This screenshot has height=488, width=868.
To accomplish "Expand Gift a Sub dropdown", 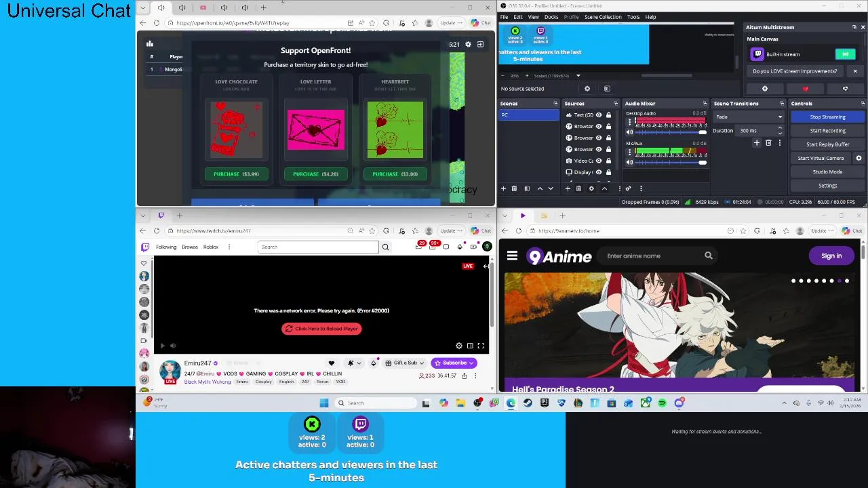I will coord(421,363).
